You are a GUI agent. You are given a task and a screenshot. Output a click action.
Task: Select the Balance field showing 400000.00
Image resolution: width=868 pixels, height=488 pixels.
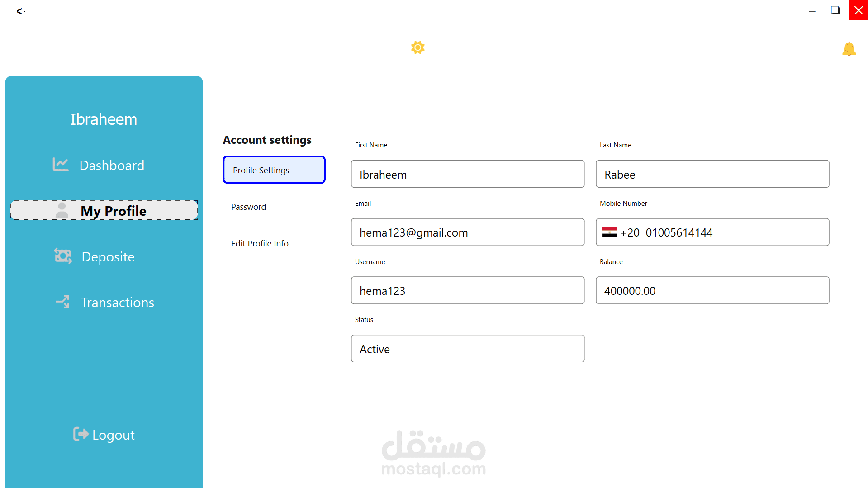click(712, 290)
